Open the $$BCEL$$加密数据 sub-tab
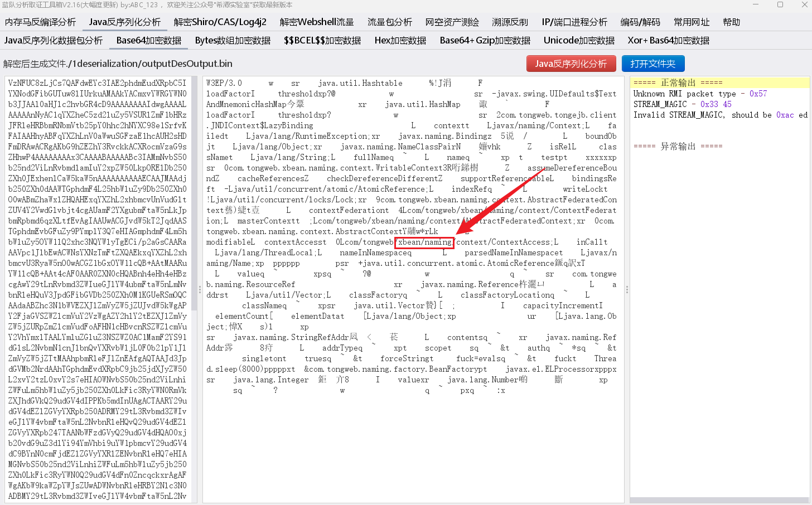 [322, 41]
